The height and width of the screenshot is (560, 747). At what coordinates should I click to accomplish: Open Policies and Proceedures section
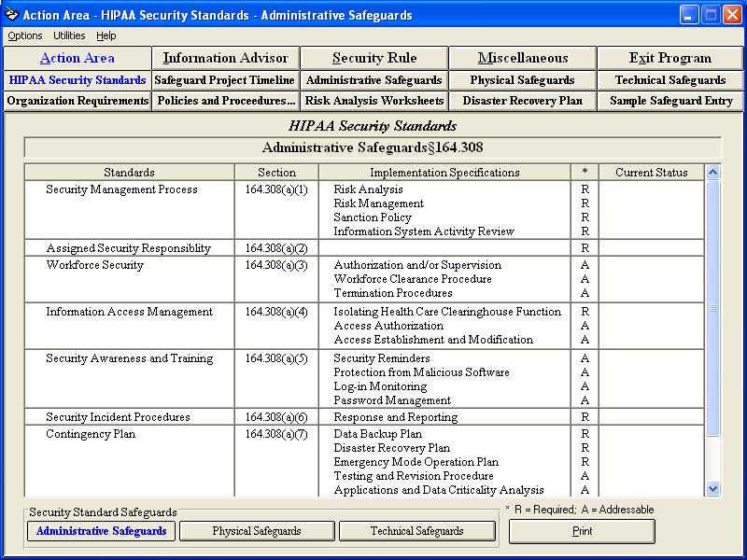point(226,101)
